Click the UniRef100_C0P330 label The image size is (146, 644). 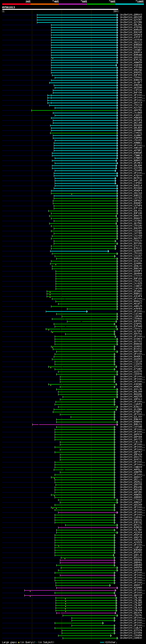131,90
